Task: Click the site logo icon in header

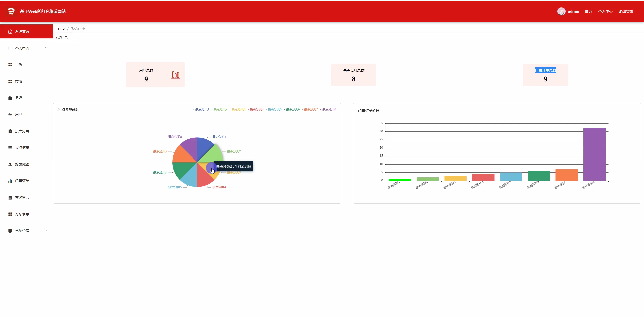Action: pos(11,11)
